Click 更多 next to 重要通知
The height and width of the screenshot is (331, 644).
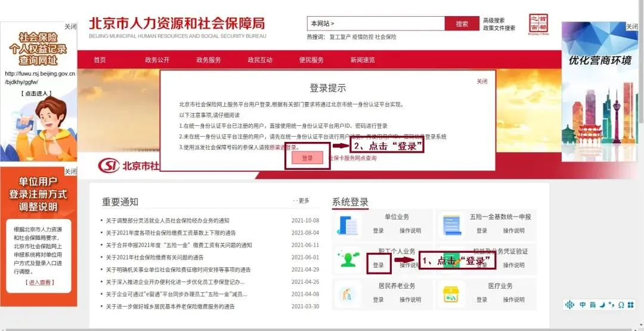click(x=304, y=201)
